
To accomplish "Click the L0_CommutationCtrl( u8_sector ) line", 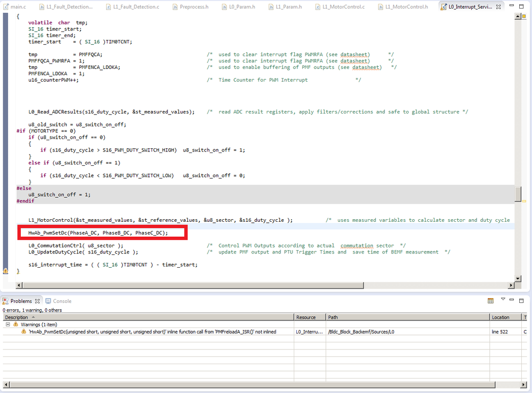I will pyautogui.click(x=76, y=245).
